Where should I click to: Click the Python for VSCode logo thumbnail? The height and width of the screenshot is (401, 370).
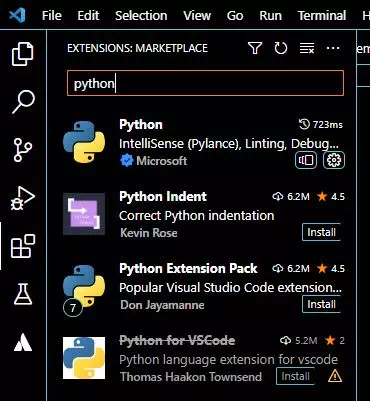(84, 358)
